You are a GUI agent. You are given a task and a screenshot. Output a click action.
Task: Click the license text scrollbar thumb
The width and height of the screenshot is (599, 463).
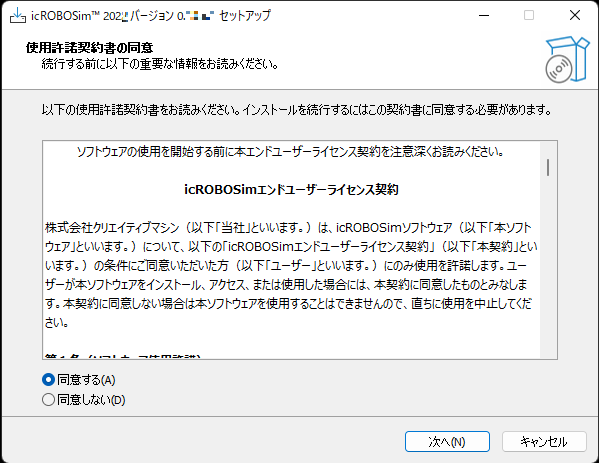548,167
